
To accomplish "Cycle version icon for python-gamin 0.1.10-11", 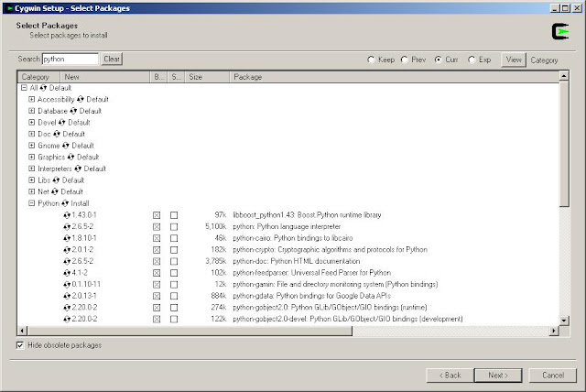I will point(67,285).
